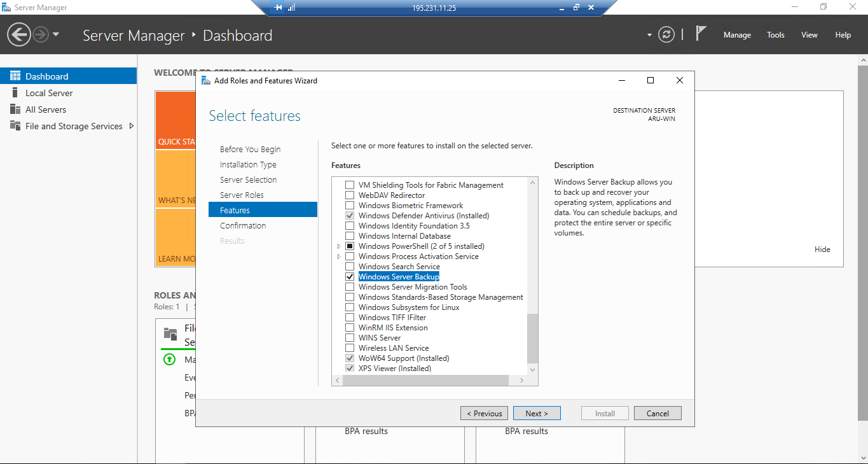868x464 pixels.
Task: Uncheck the Windows Server Backup feature
Action: pyautogui.click(x=350, y=276)
